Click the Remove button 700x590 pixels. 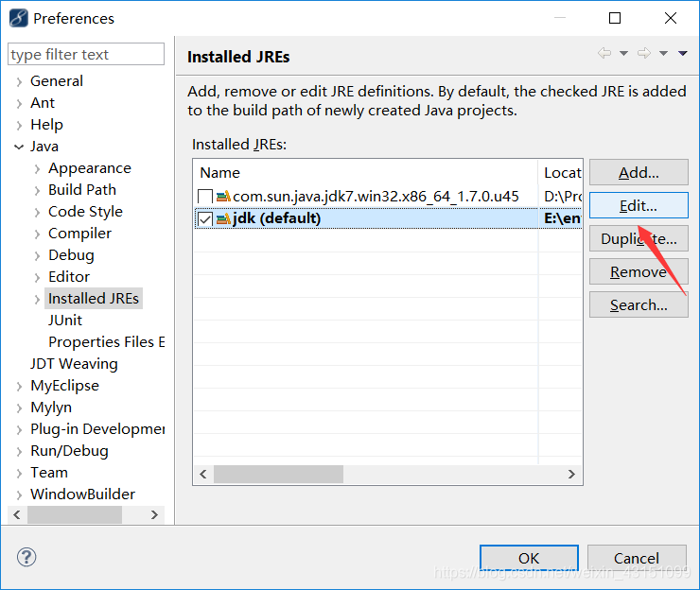639,271
